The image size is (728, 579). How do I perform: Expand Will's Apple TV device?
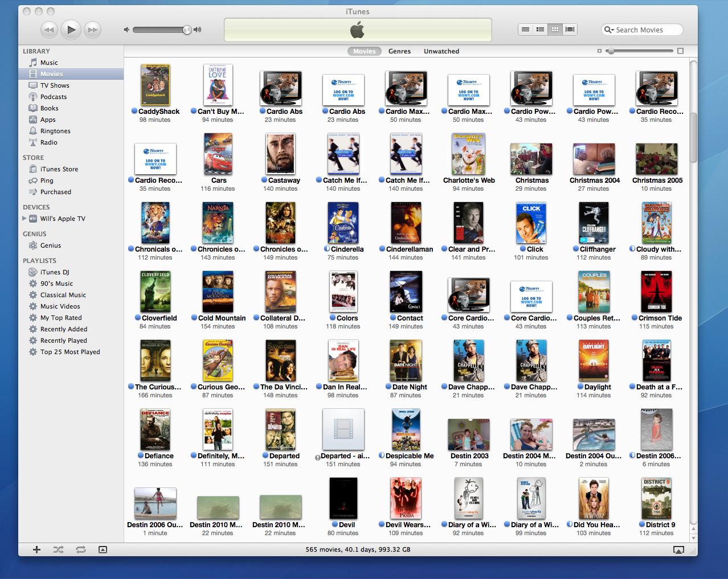(24, 219)
